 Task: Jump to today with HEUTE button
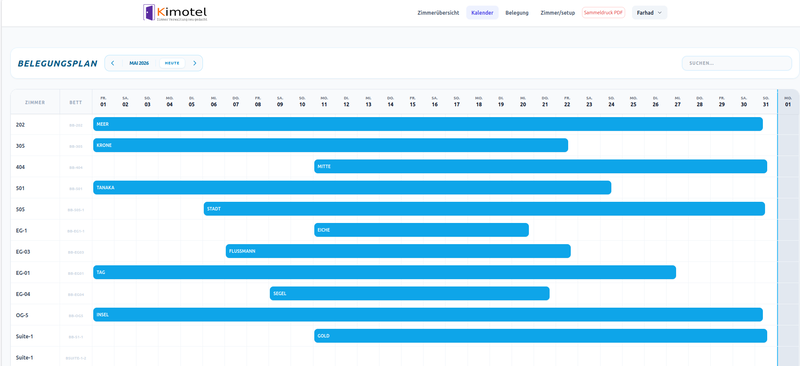coord(172,63)
